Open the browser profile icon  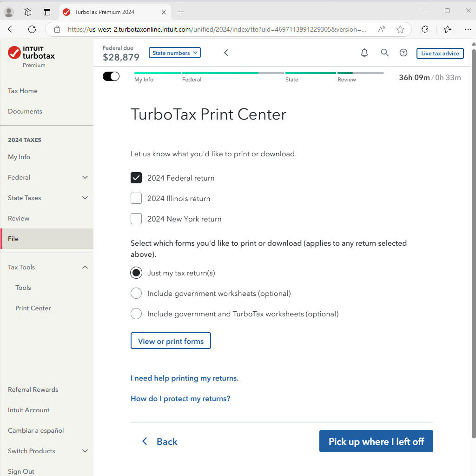point(9,12)
